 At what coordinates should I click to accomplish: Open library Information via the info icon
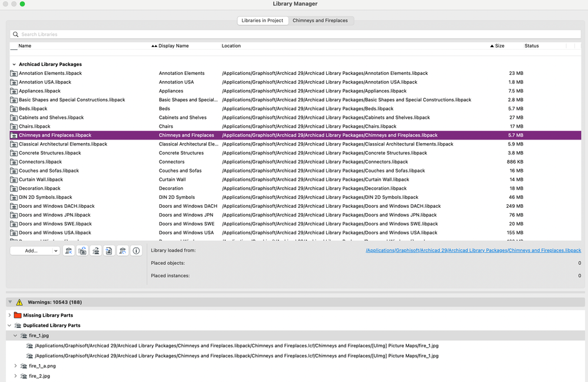click(136, 251)
